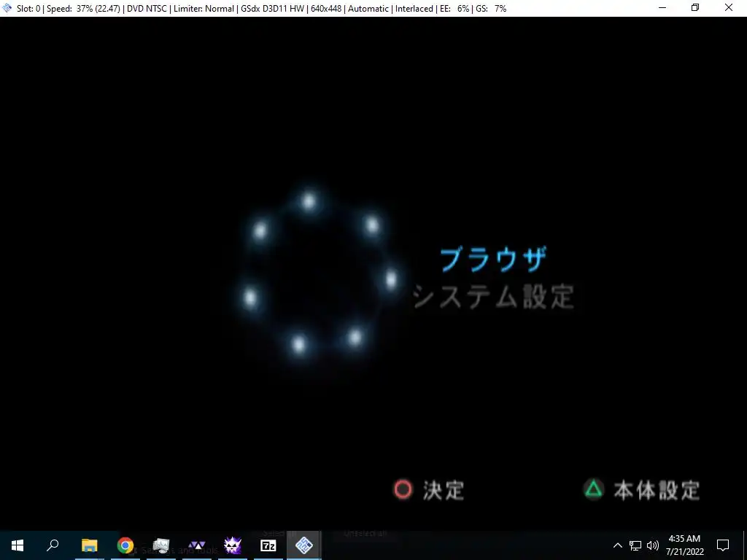This screenshot has height=560, width=747.
Task: Open the Windows Start menu
Action: [18, 545]
